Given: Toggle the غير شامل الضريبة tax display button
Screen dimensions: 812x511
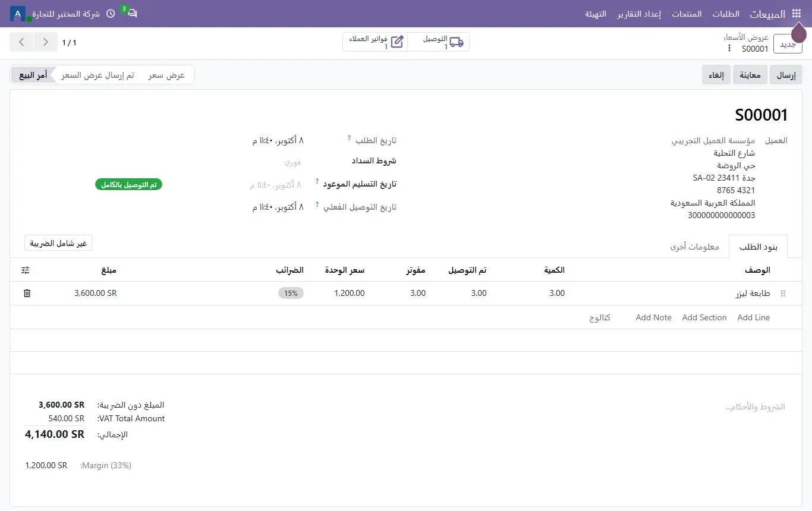Looking at the screenshot, I should pyautogui.click(x=58, y=244).
